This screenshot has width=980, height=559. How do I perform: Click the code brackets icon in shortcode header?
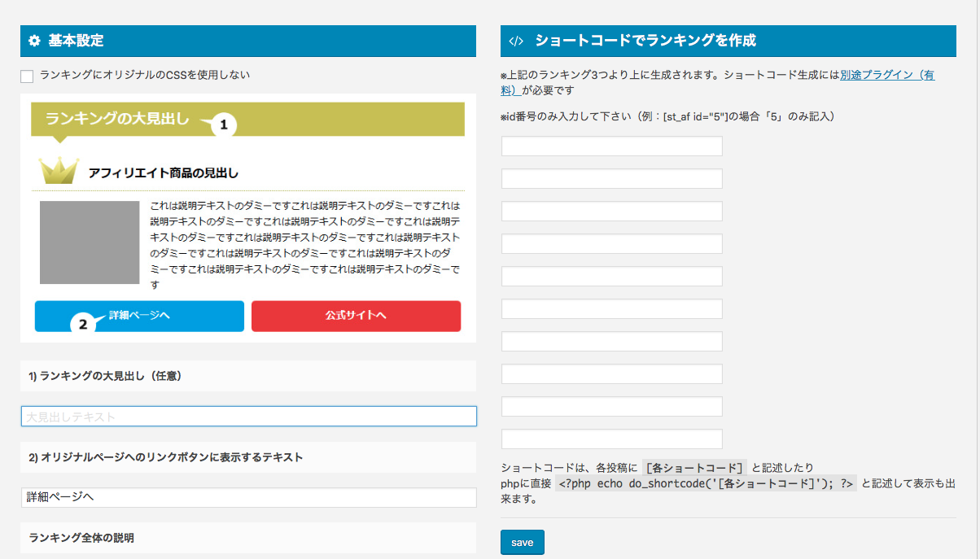click(x=516, y=41)
